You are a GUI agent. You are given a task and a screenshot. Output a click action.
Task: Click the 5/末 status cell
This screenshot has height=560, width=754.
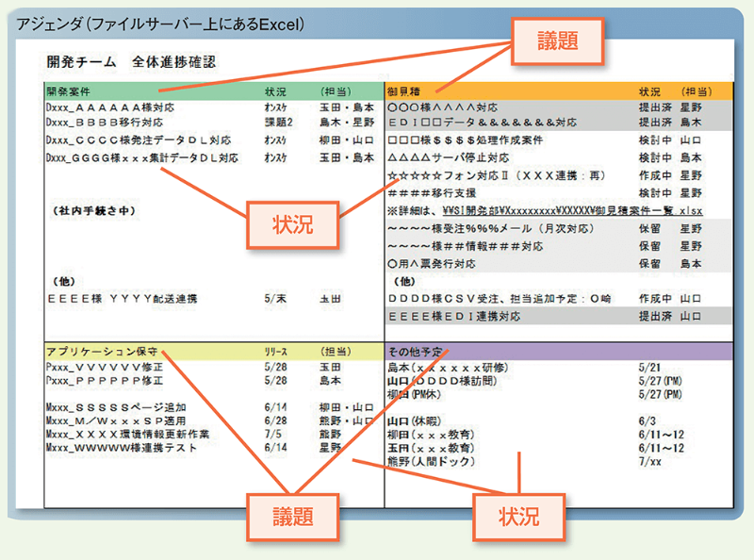pos(275,299)
